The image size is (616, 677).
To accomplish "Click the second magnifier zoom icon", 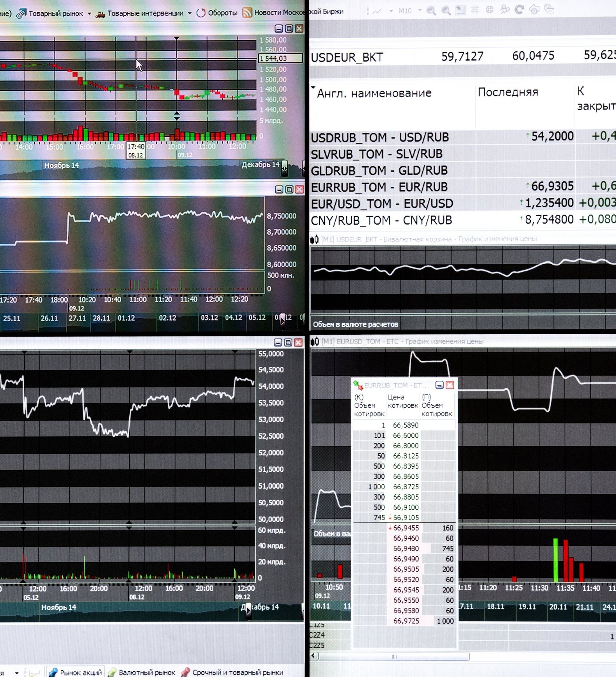I will (446, 11).
